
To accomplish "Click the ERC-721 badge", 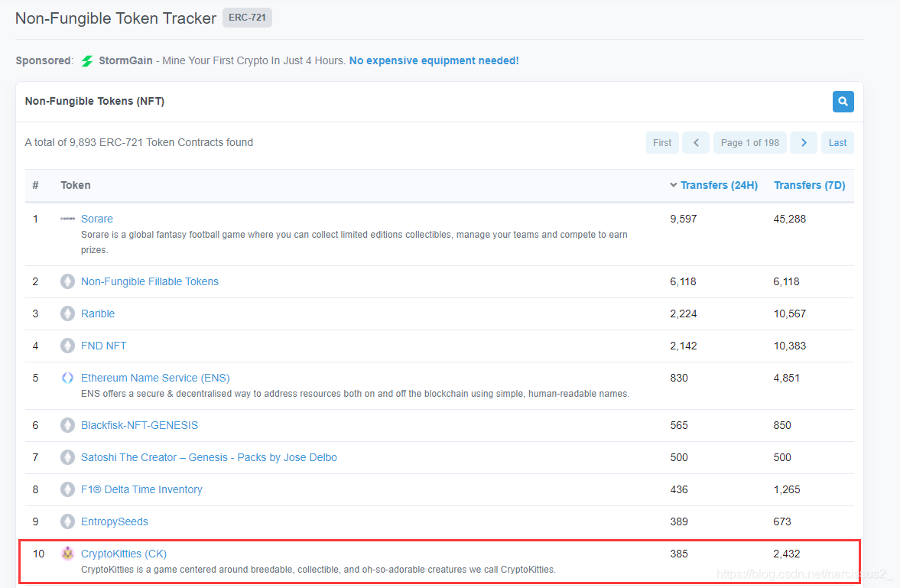I will 247,18.
